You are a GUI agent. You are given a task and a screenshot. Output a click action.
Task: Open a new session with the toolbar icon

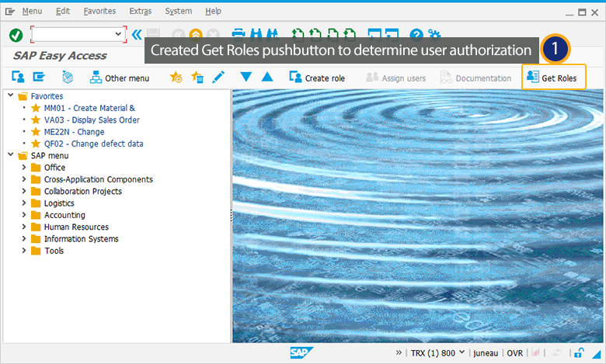click(x=374, y=35)
